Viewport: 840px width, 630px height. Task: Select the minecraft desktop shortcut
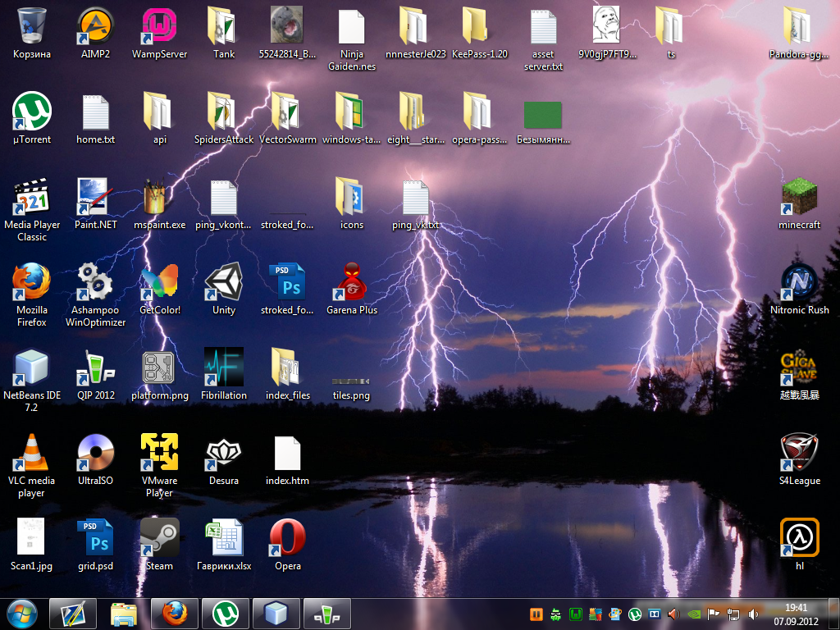799,197
